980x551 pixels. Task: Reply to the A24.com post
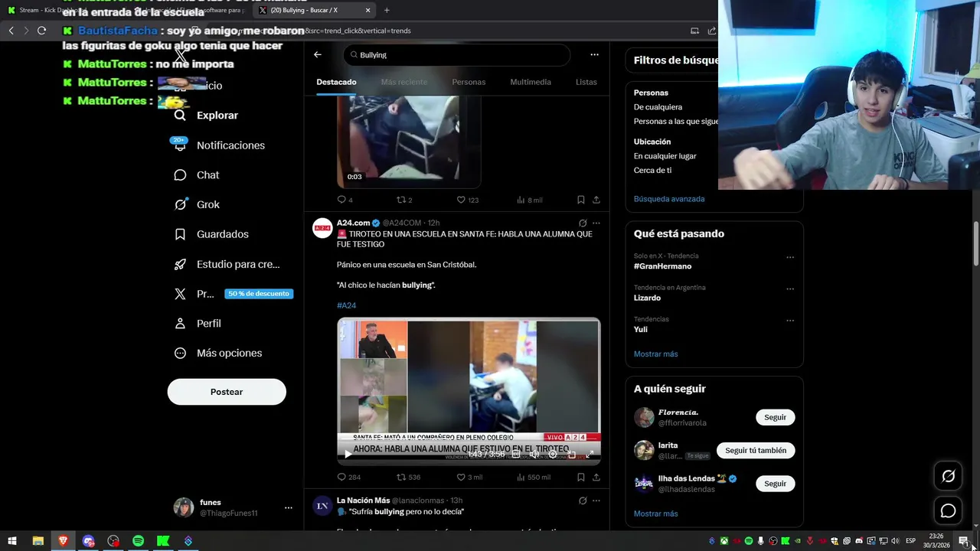348,477
